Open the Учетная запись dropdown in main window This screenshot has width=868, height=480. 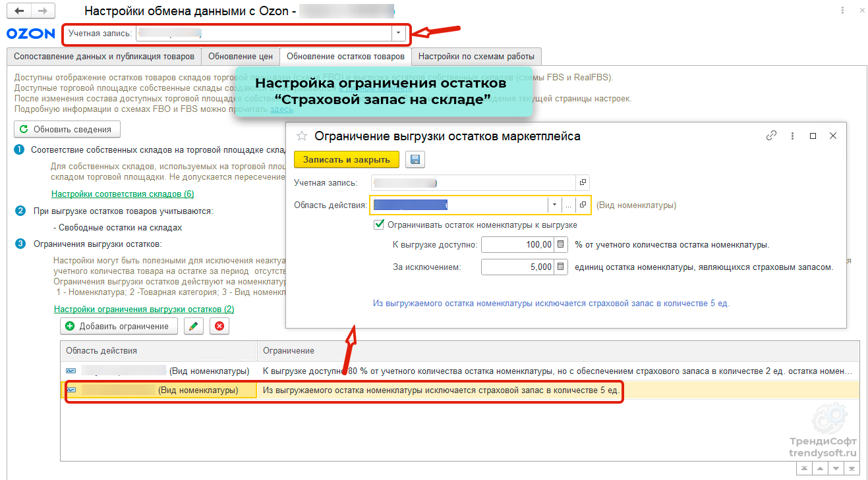[x=399, y=33]
